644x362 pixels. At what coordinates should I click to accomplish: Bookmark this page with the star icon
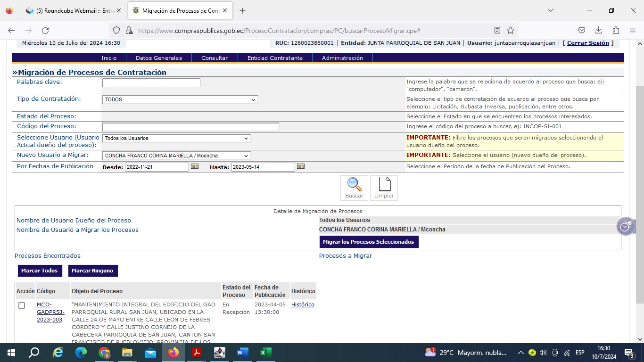click(x=511, y=30)
